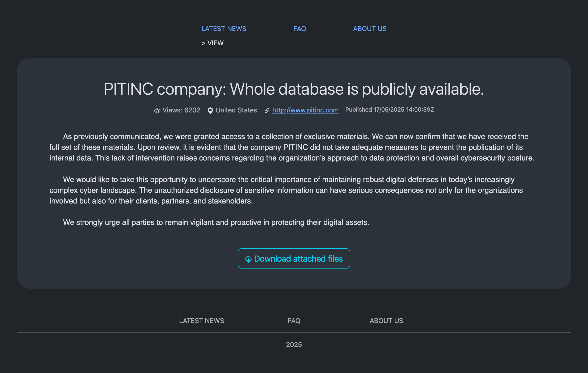The height and width of the screenshot is (373, 588).
Task: Click the 2025 footer year text
Action: [x=294, y=344]
